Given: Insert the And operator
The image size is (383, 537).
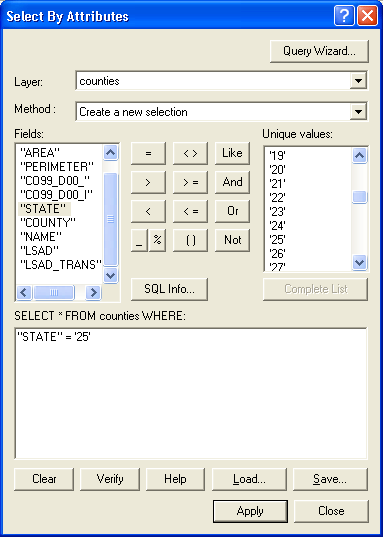Looking at the screenshot, I should 232,183.
